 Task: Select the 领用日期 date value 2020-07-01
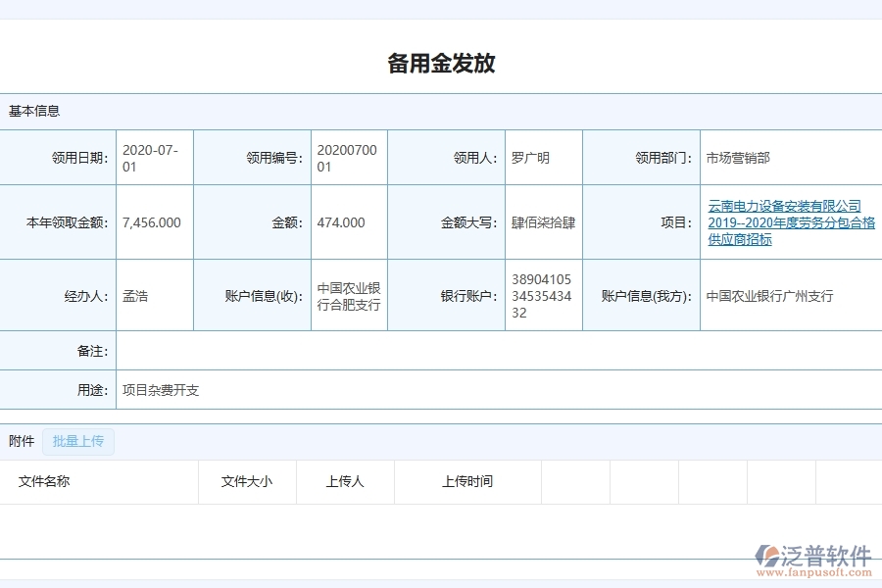point(150,157)
